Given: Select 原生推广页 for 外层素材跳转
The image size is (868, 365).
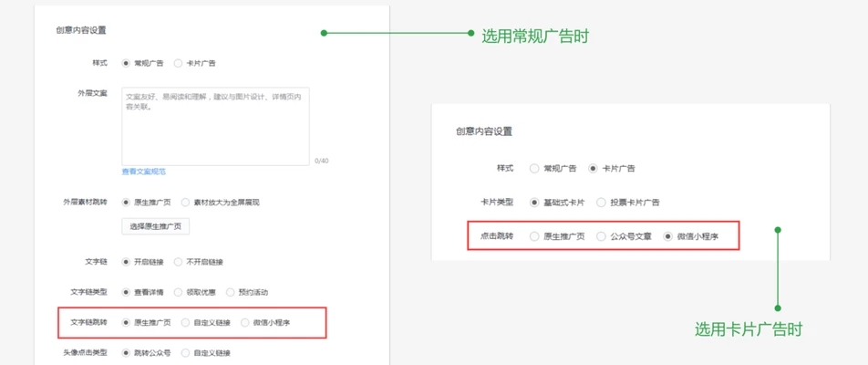Looking at the screenshot, I should [126, 202].
